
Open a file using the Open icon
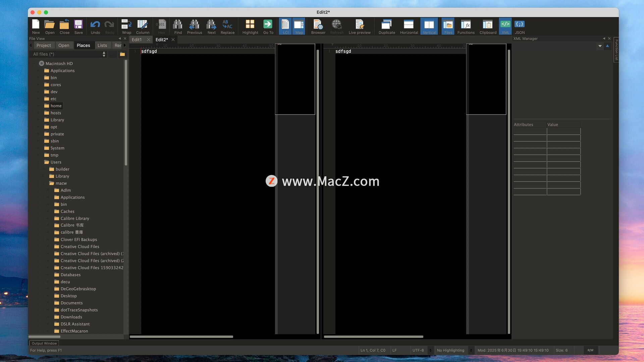50,26
